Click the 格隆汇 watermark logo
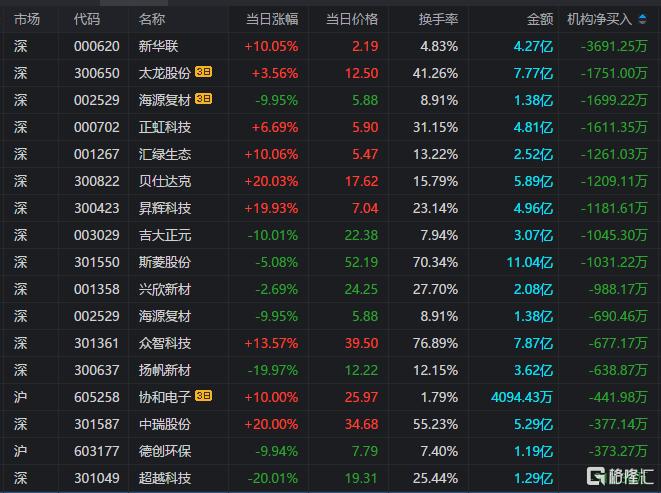The image size is (661, 493). click(x=620, y=476)
